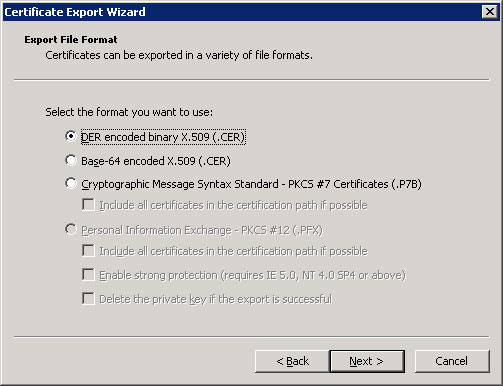Screen dimensions: 503x386
Task: Click the Next > button
Action: [367, 361]
